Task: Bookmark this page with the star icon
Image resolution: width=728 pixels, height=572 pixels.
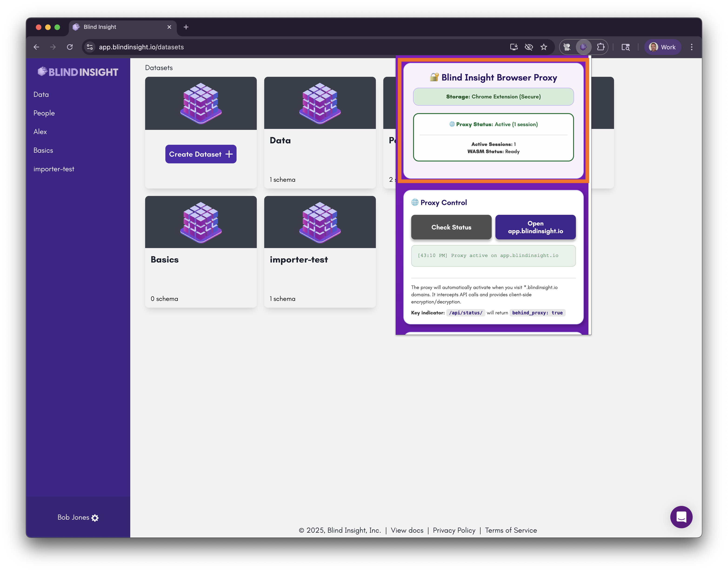Action: 544,47
